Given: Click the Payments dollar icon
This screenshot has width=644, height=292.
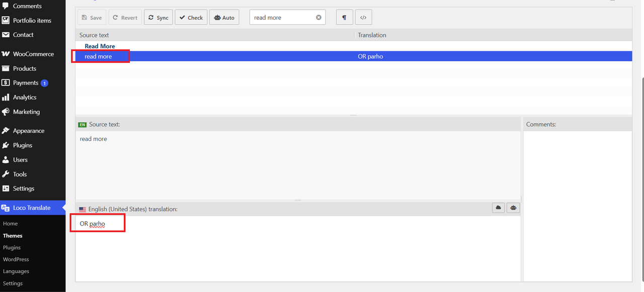Looking at the screenshot, I should click(x=6, y=83).
